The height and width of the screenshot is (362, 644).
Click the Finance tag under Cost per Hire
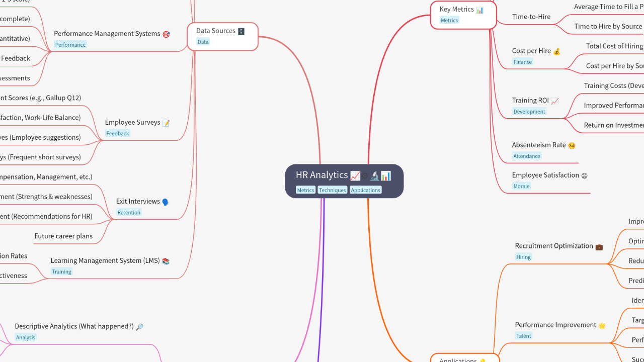pyautogui.click(x=522, y=62)
